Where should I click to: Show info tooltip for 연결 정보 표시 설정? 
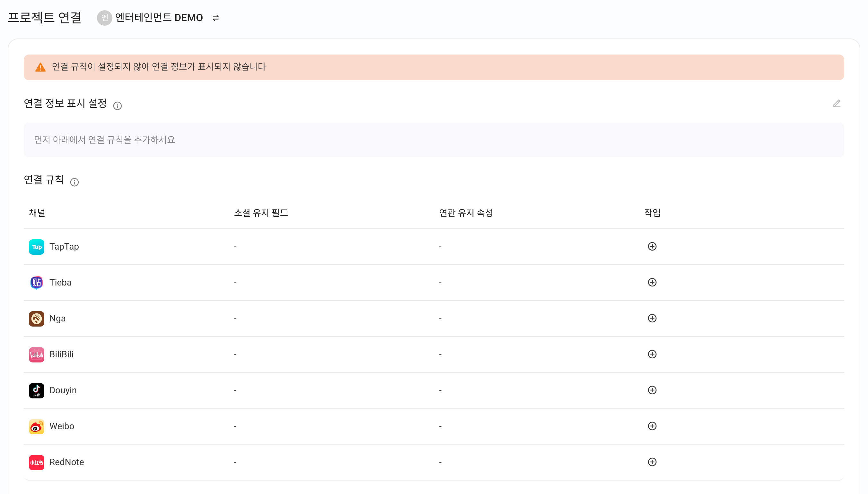point(117,106)
